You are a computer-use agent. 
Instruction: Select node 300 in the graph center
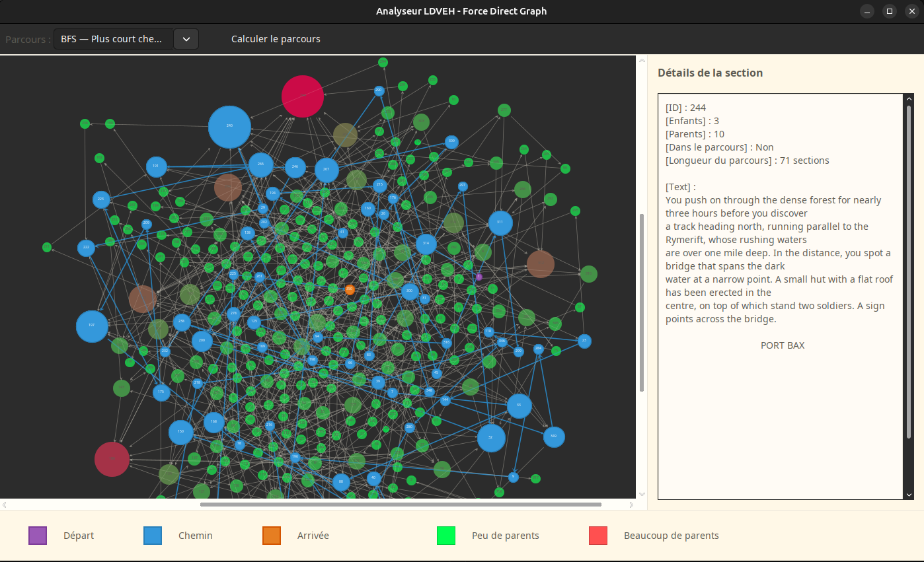pos(409,291)
